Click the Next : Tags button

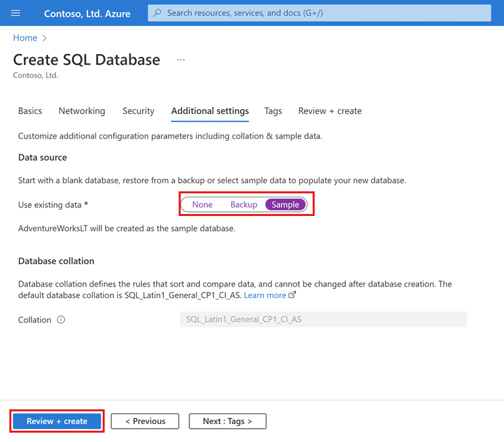click(227, 421)
